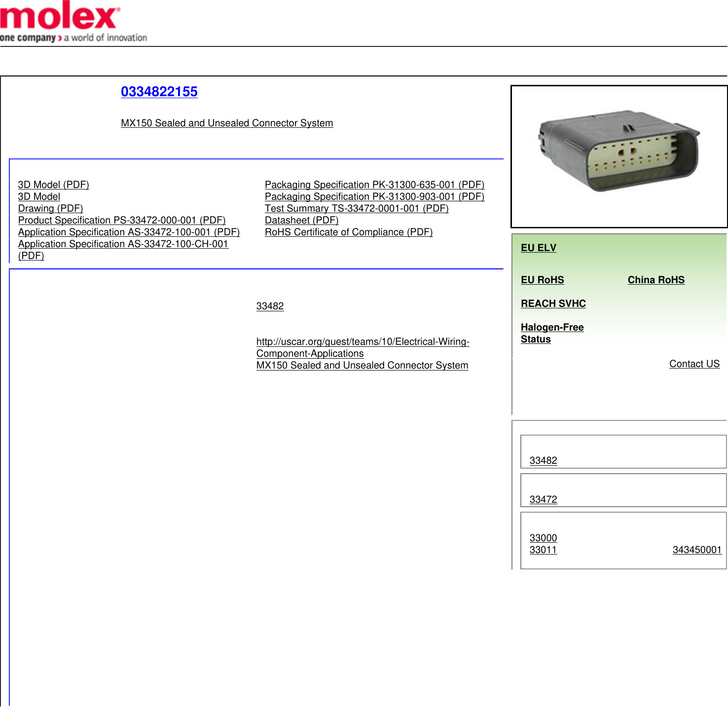This screenshot has height=707, width=728.
Task: Click the EU ELV link
Action: (x=538, y=248)
